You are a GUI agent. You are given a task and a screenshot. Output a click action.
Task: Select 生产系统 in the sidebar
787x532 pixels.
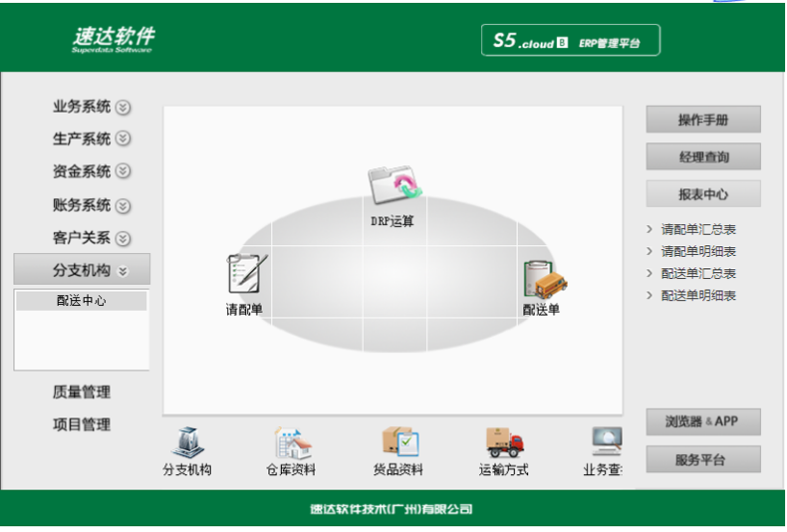[x=82, y=139]
